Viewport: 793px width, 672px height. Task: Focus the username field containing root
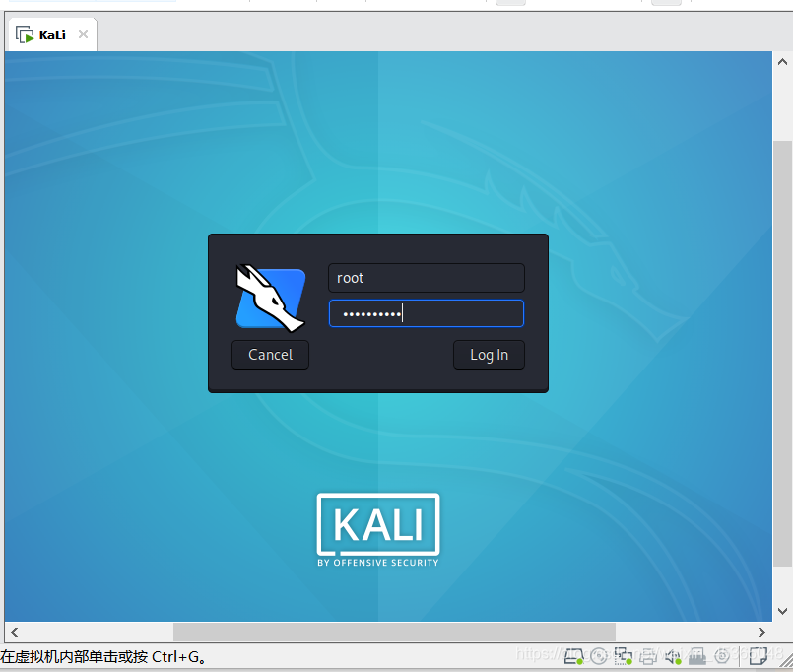tap(427, 278)
